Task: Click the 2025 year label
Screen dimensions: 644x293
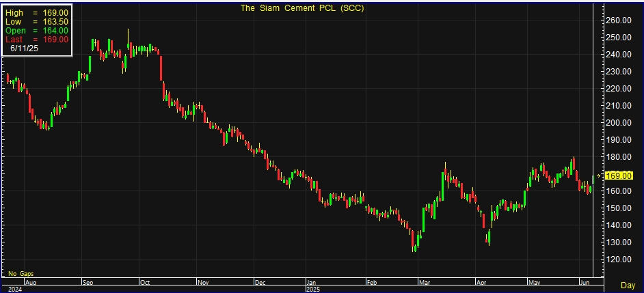Action: point(313,290)
